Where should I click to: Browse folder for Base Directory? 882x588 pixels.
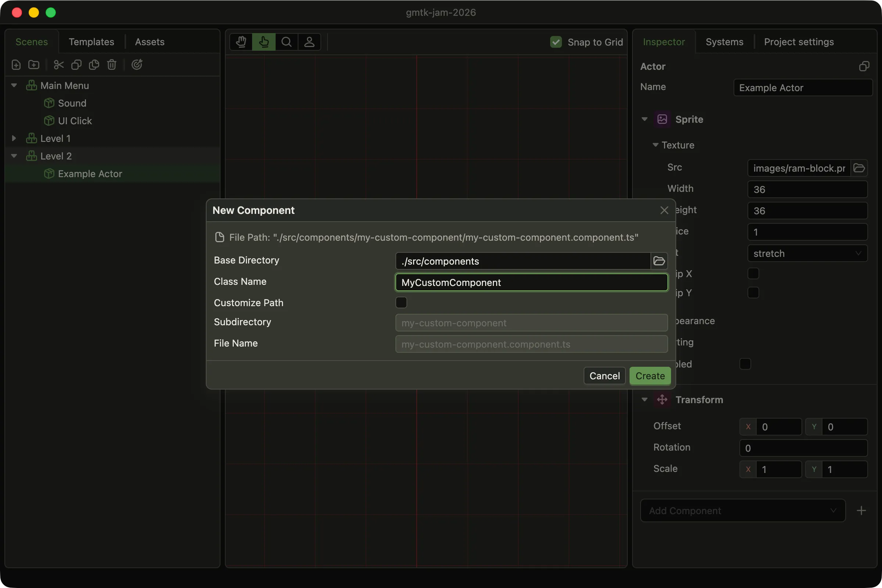pyautogui.click(x=659, y=261)
